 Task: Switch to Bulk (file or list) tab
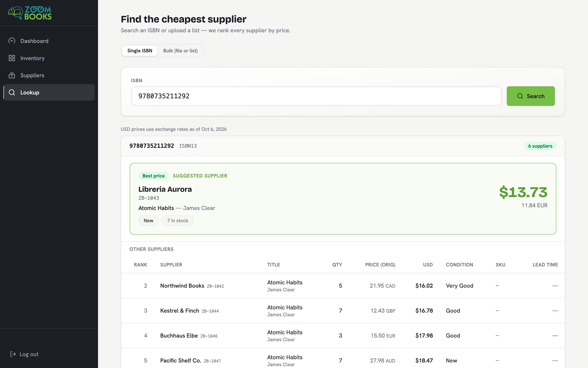coord(180,51)
